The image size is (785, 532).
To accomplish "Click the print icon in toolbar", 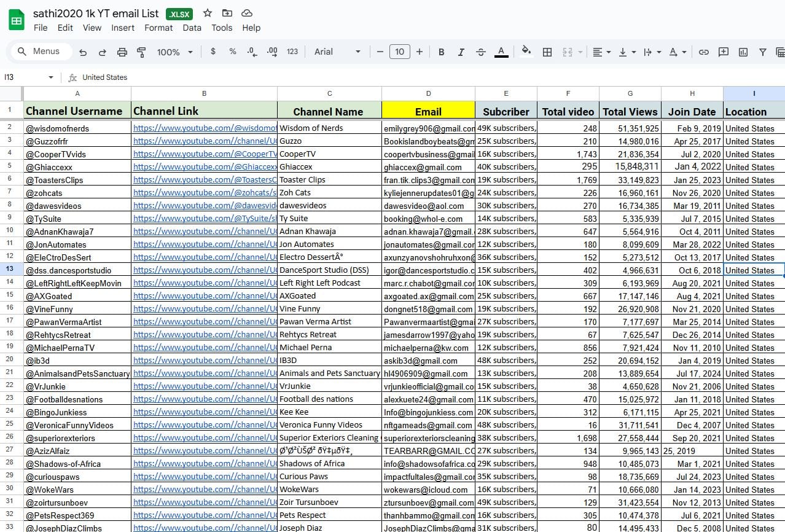I will (122, 52).
